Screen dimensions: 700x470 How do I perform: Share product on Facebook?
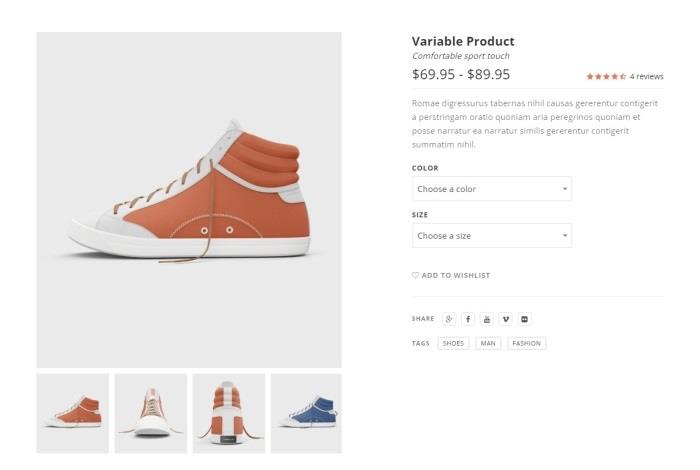[468, 319]
